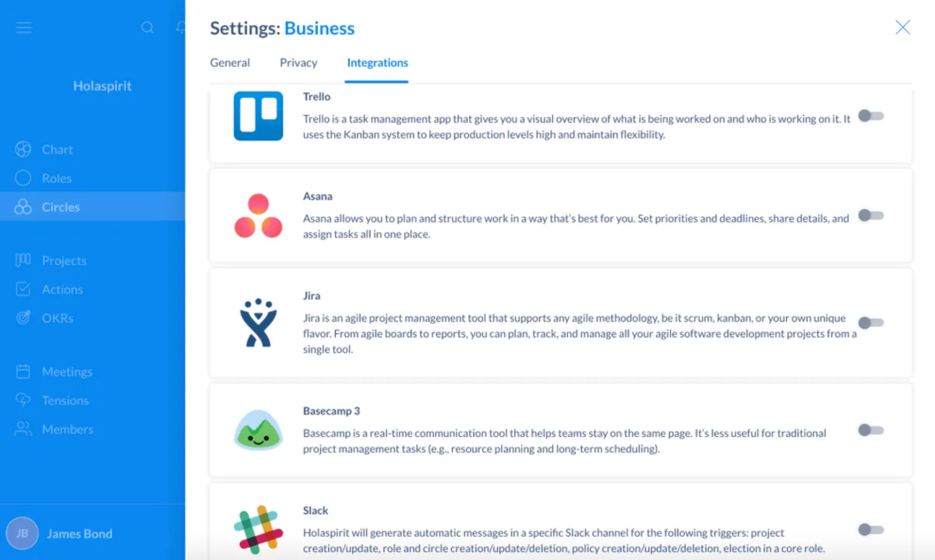This screenshot has width=935, height=560.
Task: Go to Projects in the sidebar
Action: (63, 261)
